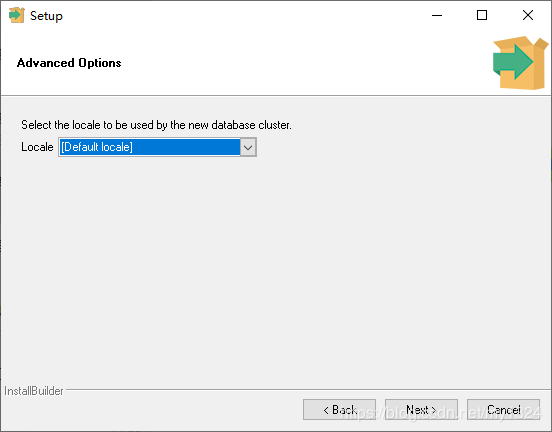Close the Setup wizard window
Viewport: 552px width, 432px height.
[528, 15]
